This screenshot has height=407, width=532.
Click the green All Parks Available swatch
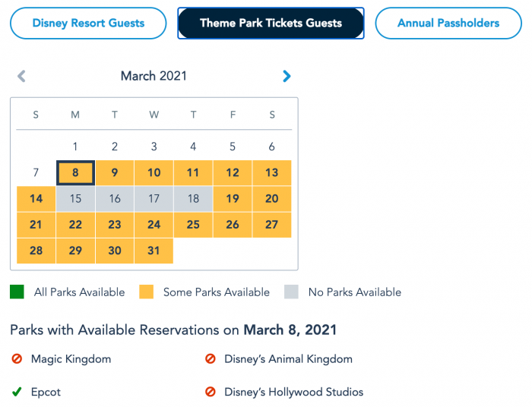click(17, 292)
